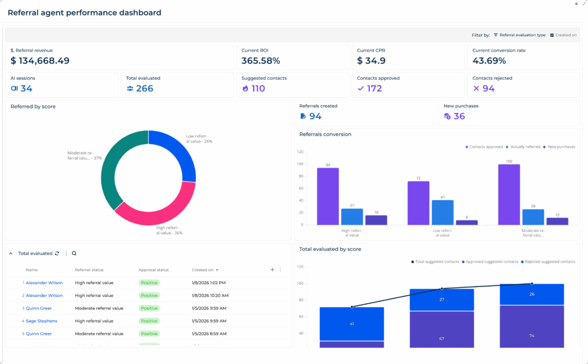Open Sage Stephens contact link
The image size is (588, 364).
pos(41,321)
